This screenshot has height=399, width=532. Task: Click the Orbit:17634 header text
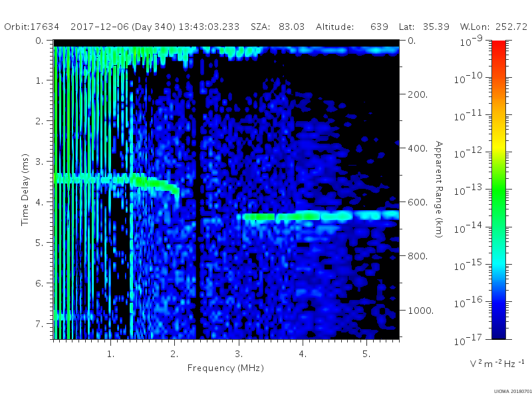point(31,27)
